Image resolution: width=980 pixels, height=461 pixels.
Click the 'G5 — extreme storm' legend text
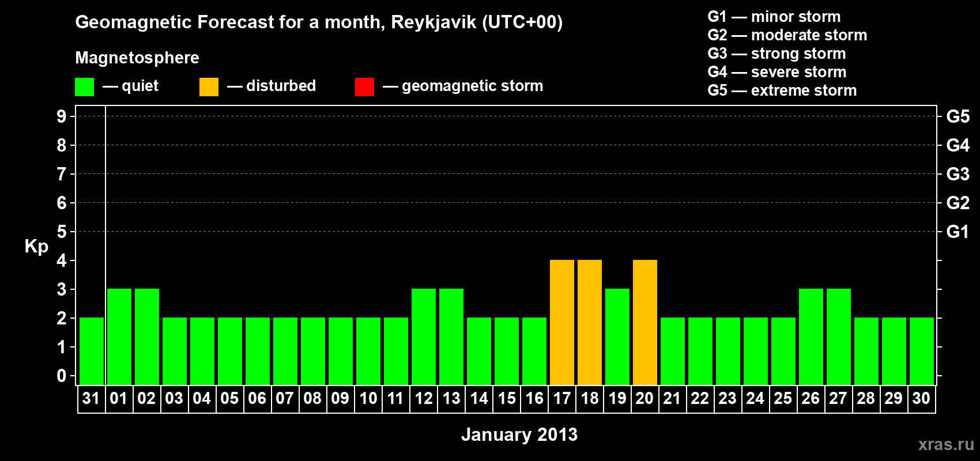(782, 90)
